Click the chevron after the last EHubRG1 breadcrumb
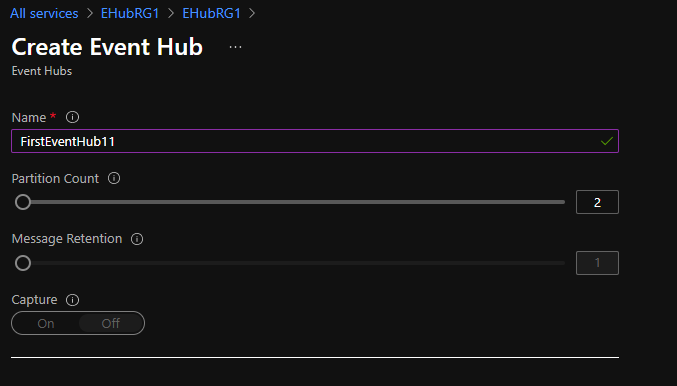 252,13
